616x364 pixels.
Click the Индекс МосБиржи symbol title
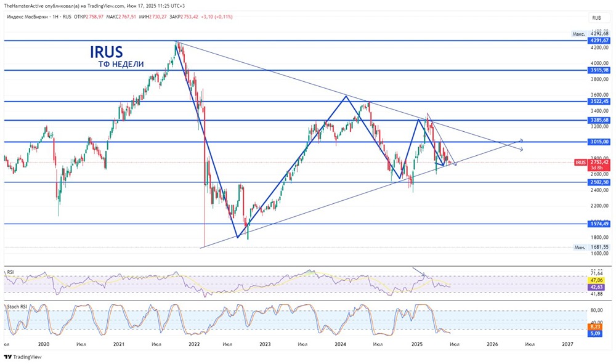pyautogui.click(x=27, y=17)
